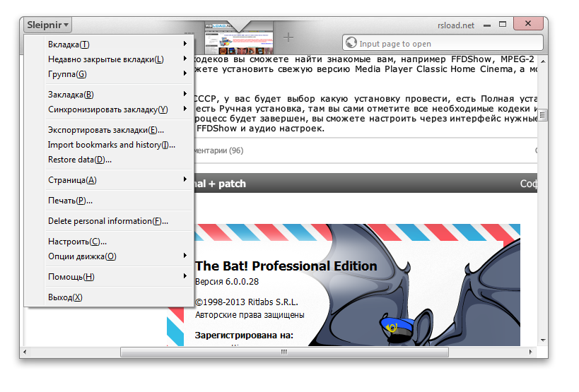Choose Import bookmarks and history(I)…
Viewport: 579px width, 392px height.
pyautogui.click(x=110, y=145)
